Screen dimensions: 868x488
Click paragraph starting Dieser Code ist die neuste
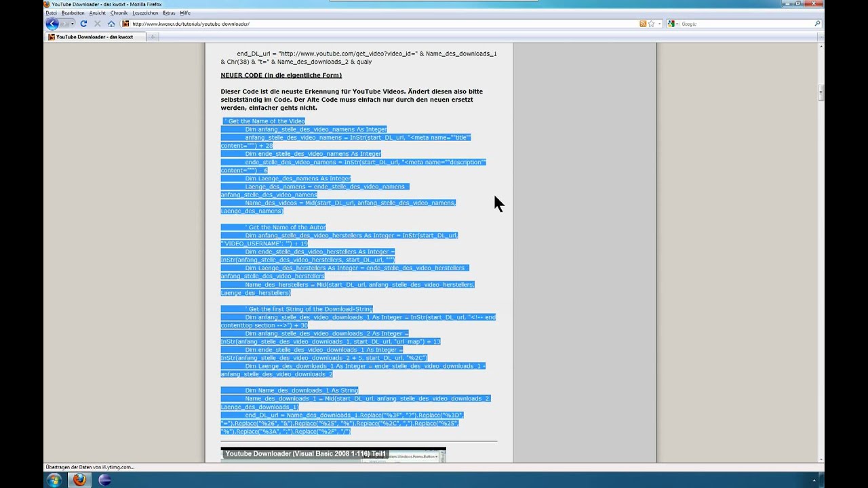[351, 100]
